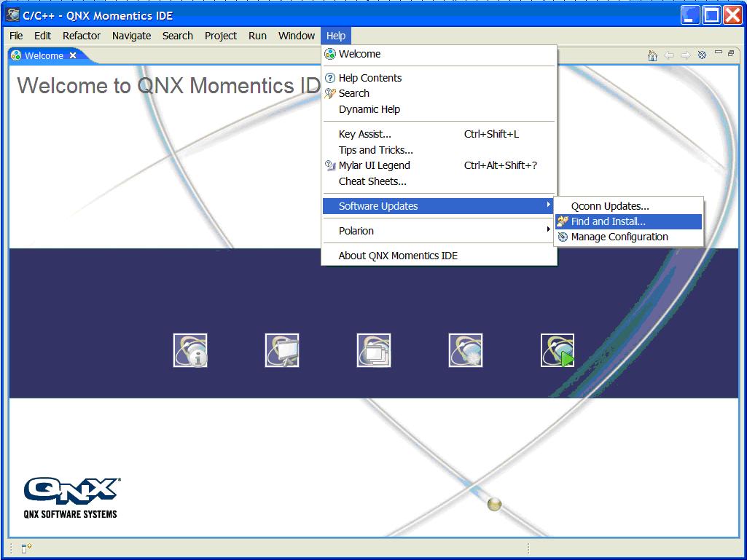Click the Workbench icon with green arrow
The width and height of the screenshot is (747, 560).
point(558,350)
